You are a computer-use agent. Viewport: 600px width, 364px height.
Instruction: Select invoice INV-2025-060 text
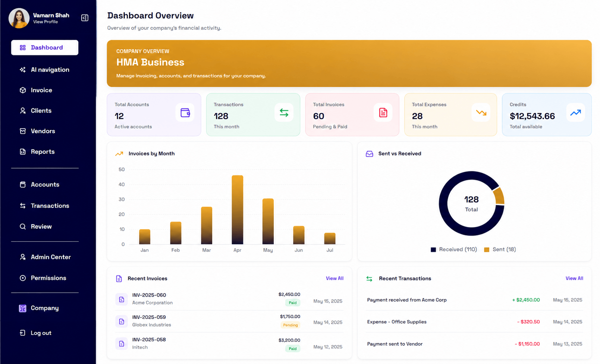(x=149, y=295)
